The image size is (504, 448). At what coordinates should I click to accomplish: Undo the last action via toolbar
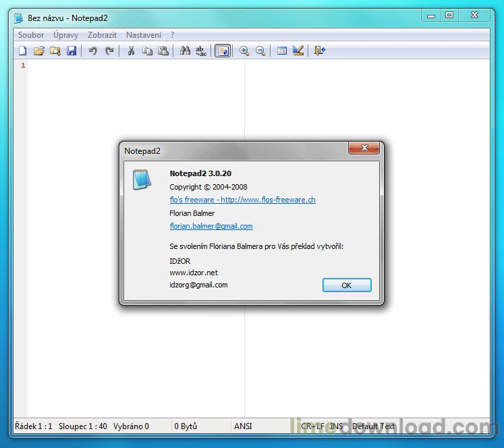[93, 51]
